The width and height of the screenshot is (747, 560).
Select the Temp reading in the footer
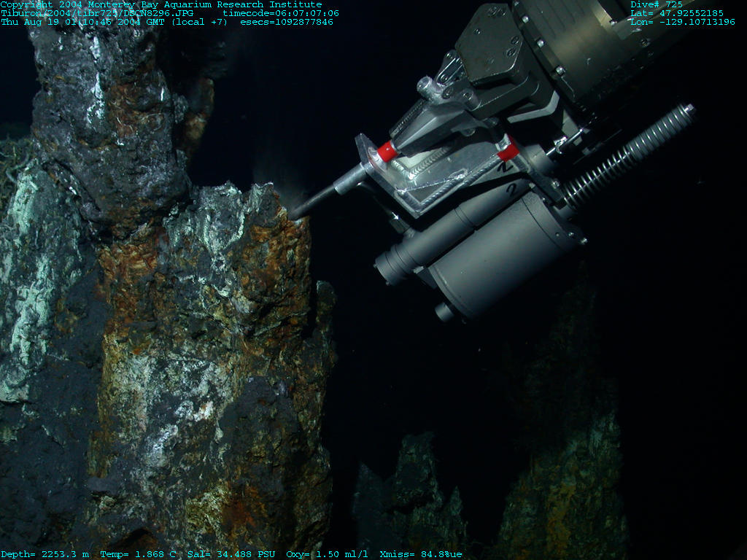pos(139,554)
